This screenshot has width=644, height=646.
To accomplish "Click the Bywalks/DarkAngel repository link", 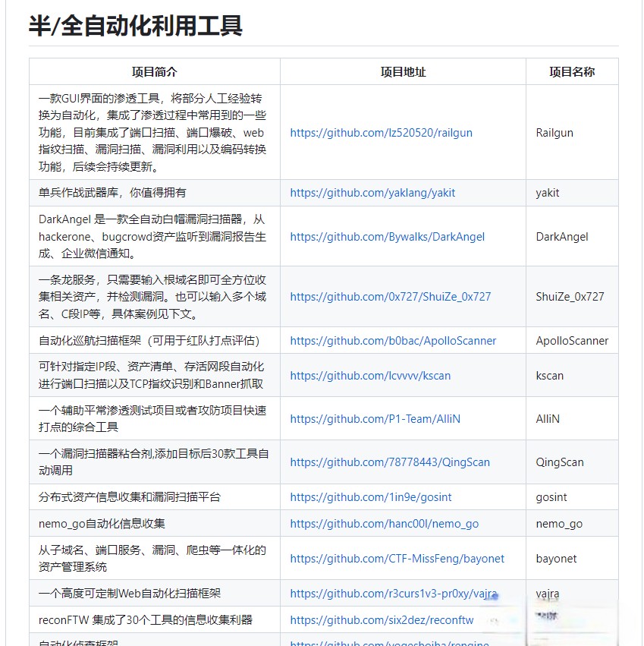I will (x=387, y=237).
